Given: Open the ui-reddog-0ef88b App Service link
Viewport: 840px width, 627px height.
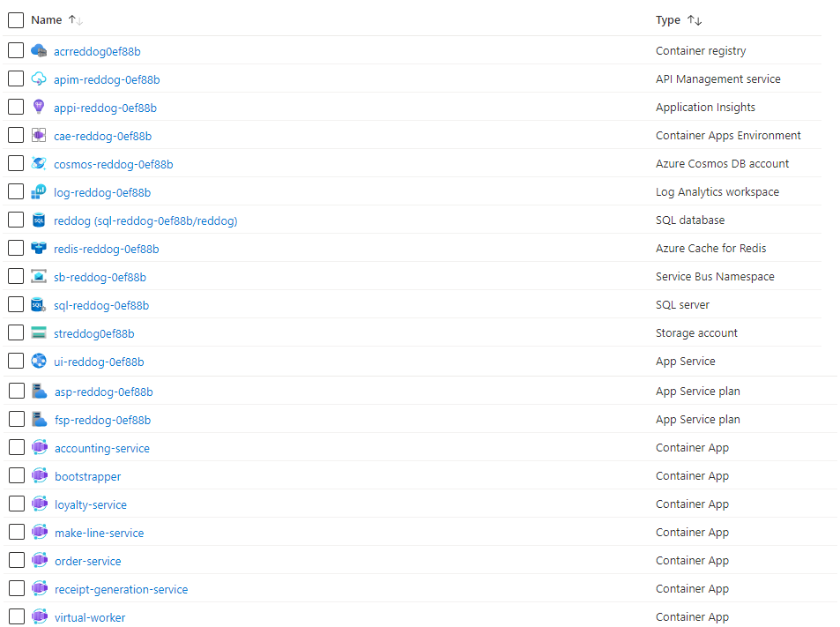Looking at the screenshot, I should 99,362.
